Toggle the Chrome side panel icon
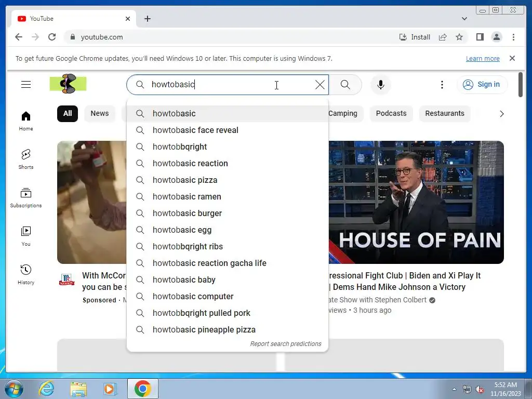This screenshot has width=532, height=399. [480, 37]
